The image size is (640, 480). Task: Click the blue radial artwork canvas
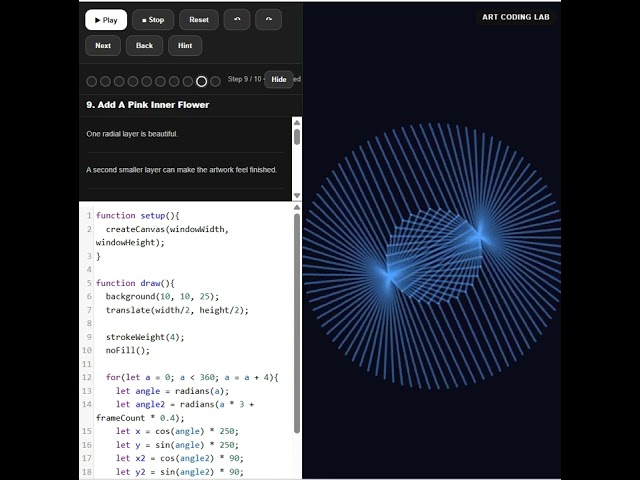(432, 255)
